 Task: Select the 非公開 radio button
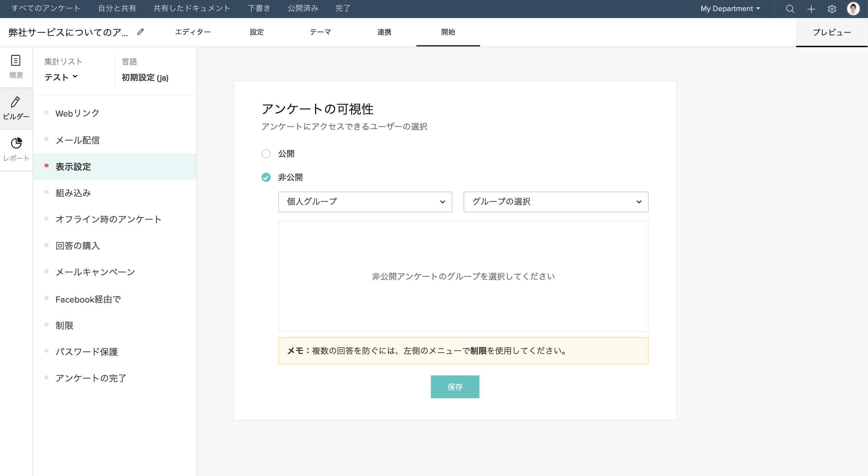click(266, 177)
